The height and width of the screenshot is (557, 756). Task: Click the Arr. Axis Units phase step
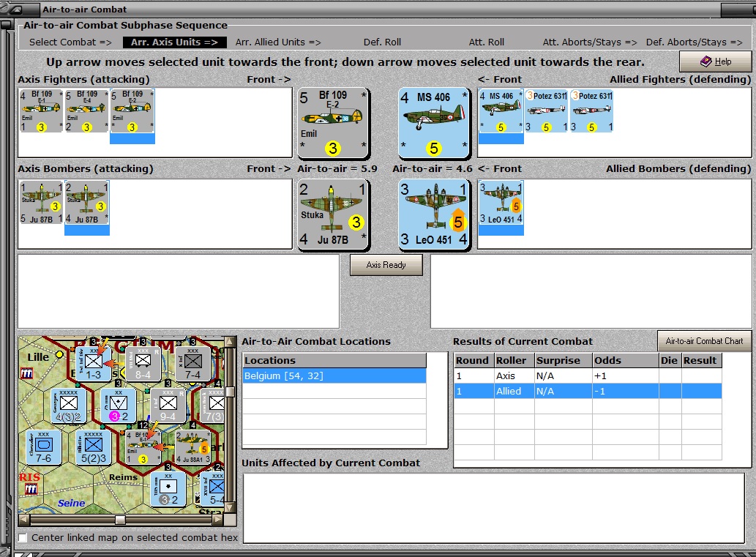[x=174, y=42]
